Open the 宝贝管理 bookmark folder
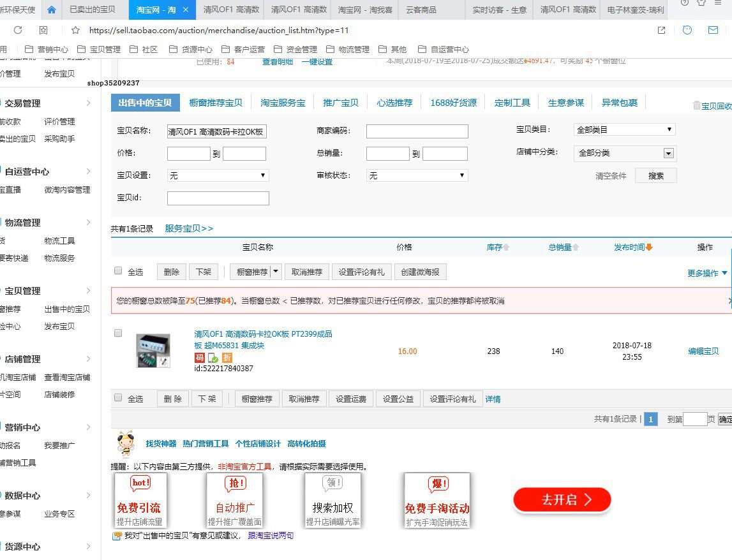The image size is (732, 560). [x=98, y=50]
